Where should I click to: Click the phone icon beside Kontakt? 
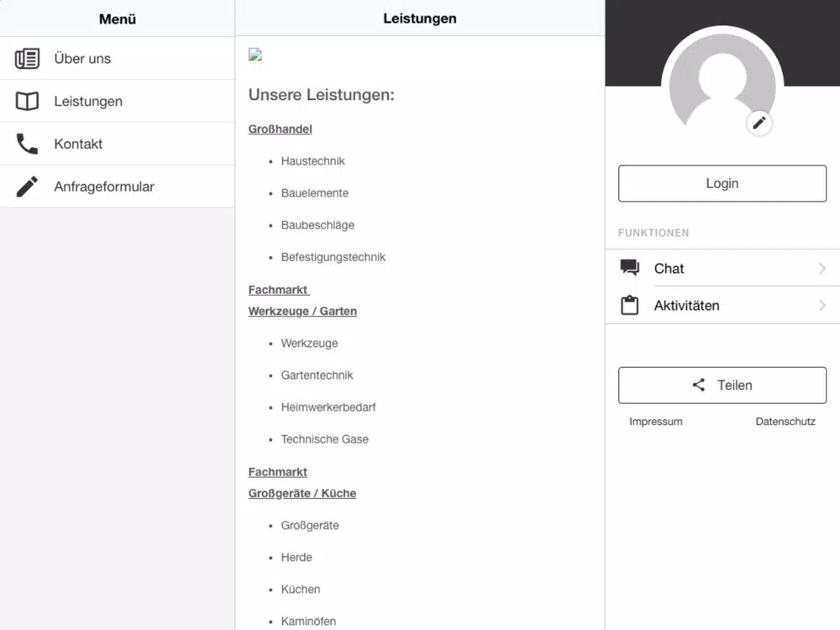pyautogui.click(x=27, y=144)
